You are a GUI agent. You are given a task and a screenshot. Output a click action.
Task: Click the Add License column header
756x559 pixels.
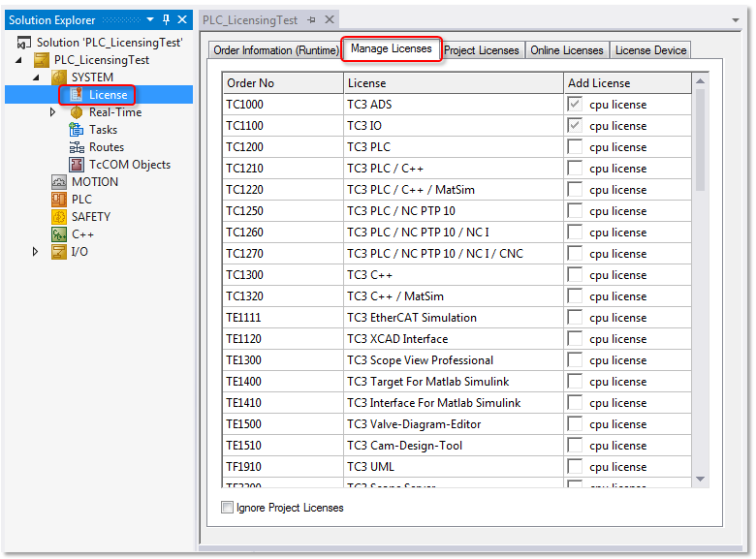click(x=628, y=83)
